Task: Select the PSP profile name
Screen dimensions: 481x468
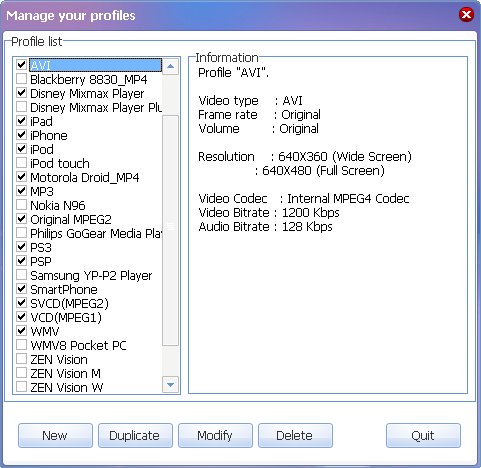Action: click(41, 262)
